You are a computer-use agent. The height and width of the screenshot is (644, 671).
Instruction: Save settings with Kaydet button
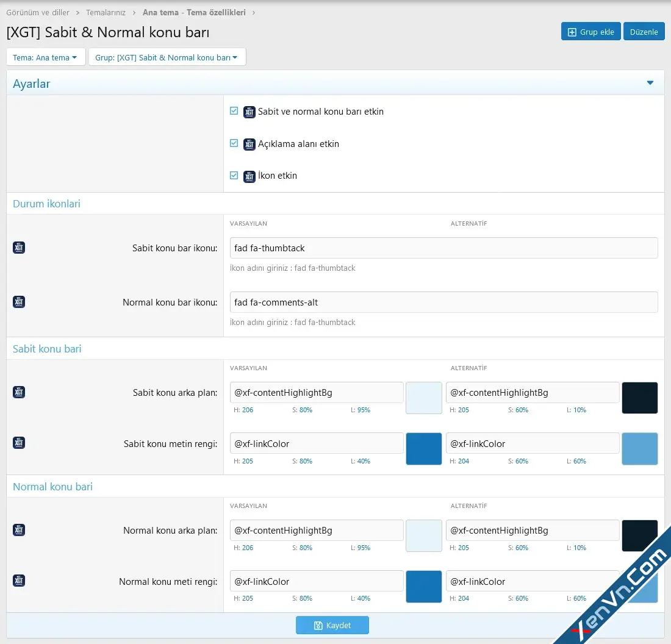click(332, 625)
